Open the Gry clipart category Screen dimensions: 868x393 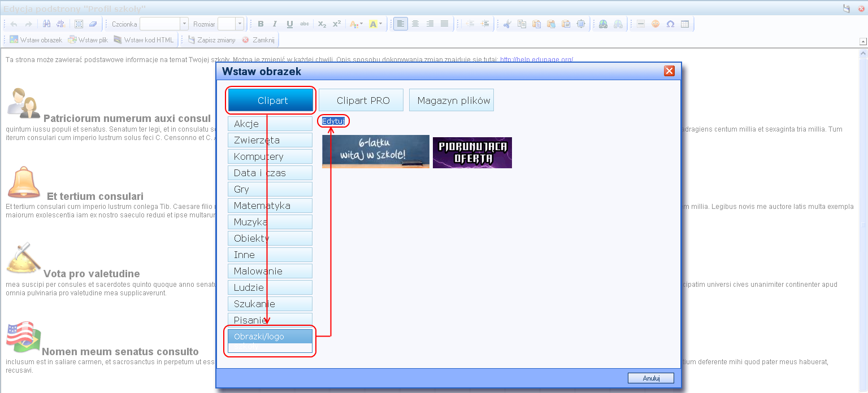(270, 189)
